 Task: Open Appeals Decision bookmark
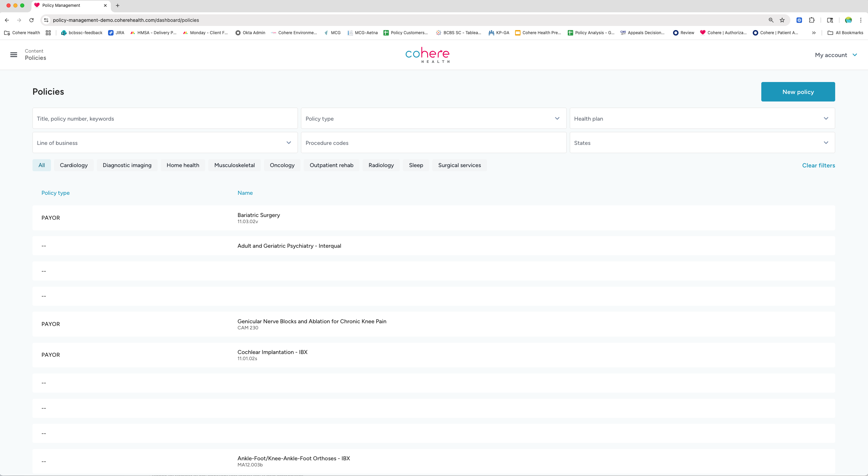click(643, 33)
